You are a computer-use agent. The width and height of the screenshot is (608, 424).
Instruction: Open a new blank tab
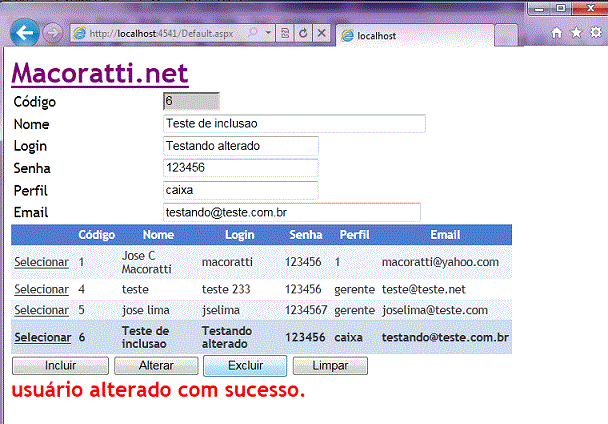[506, 36]
